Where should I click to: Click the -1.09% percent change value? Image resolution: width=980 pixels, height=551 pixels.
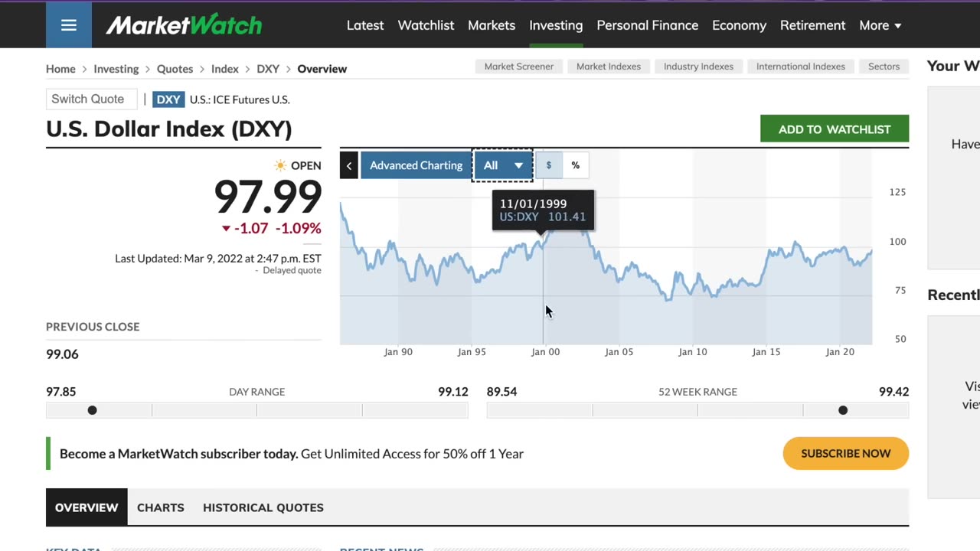(x=299, y=228)
